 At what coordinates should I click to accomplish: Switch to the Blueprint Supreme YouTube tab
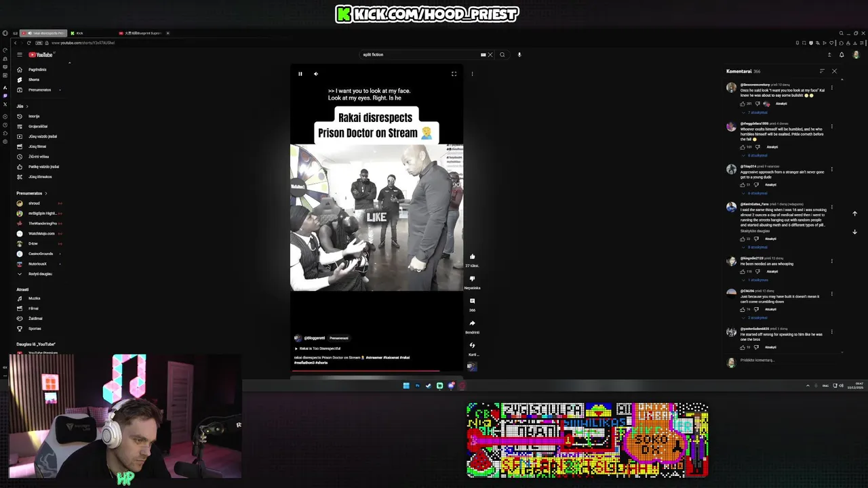click(140, 33)
